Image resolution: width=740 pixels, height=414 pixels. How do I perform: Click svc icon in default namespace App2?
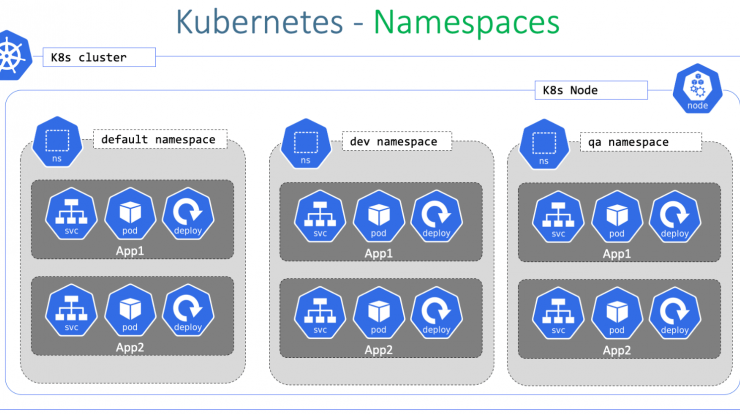pyautogui.click(x=71, y=310)
